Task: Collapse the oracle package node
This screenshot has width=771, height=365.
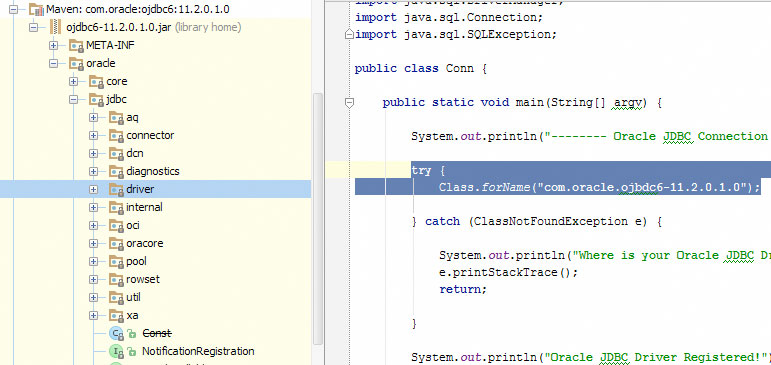Action: (53, 63)
